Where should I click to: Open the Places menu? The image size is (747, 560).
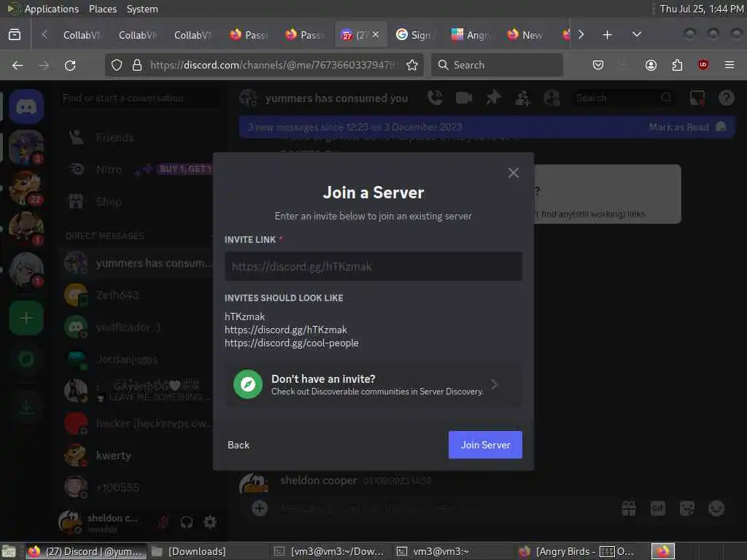coord(102,9)
